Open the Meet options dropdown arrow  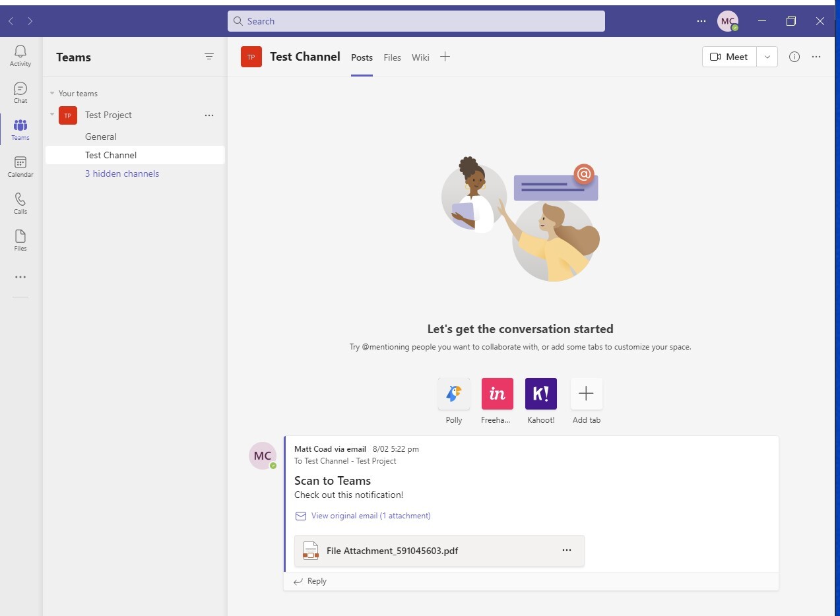(767, 57)
